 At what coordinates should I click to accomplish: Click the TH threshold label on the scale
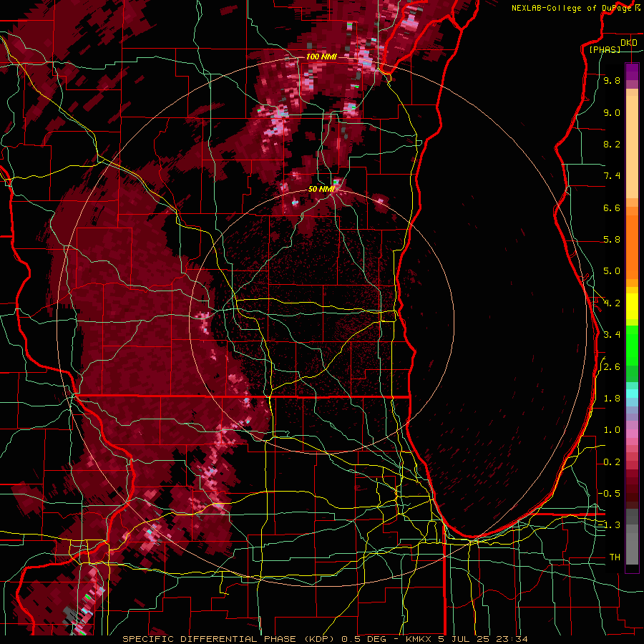(x=615, y=557)
